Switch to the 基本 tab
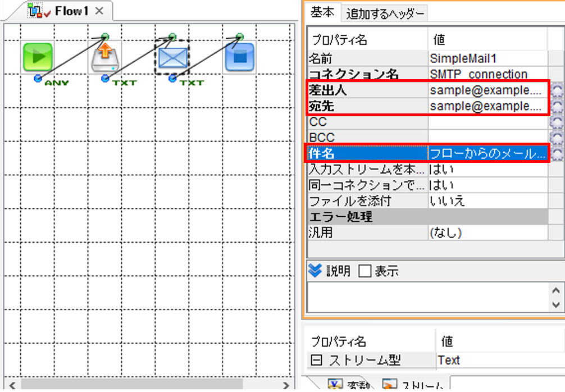 pos(322,12)
